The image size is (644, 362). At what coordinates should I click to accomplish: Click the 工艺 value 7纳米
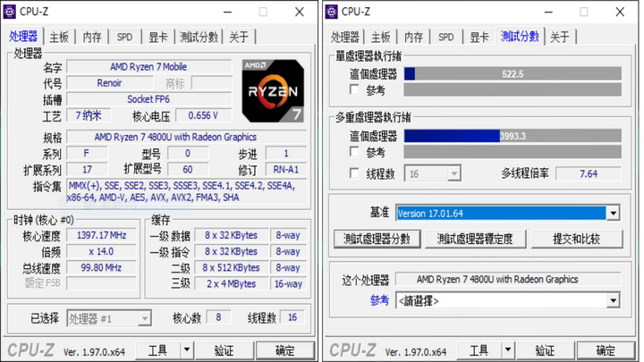tap(89, 115)
